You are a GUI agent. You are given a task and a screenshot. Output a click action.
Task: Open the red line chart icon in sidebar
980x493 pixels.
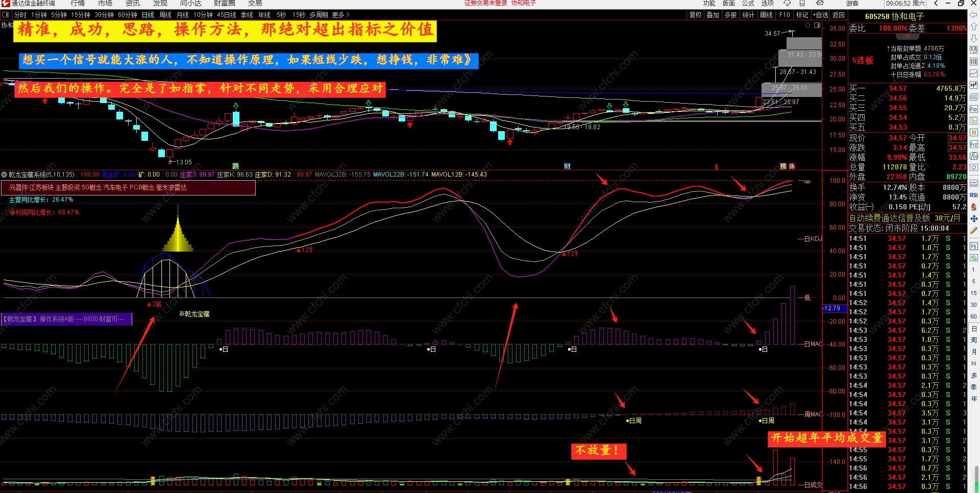point(974,73)
